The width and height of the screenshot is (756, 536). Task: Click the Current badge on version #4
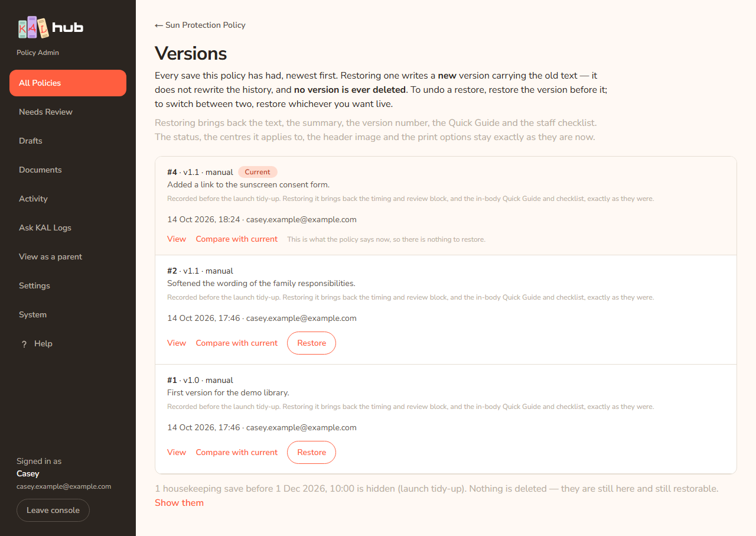point(258,172)
